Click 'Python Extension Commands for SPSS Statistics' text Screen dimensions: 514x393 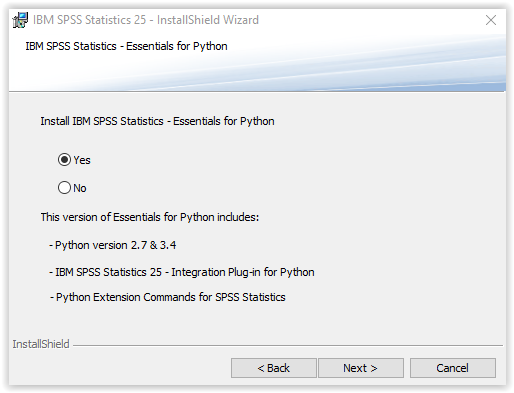pos(168,297)
